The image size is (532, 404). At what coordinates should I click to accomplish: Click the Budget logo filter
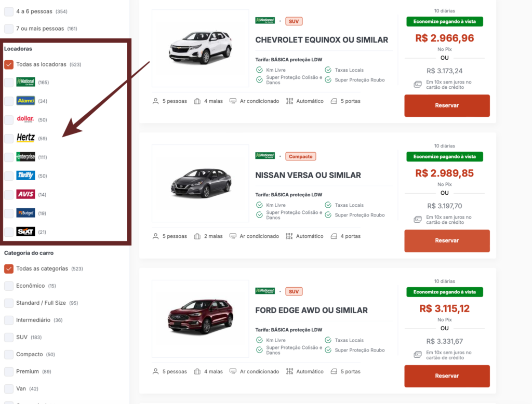25,213
